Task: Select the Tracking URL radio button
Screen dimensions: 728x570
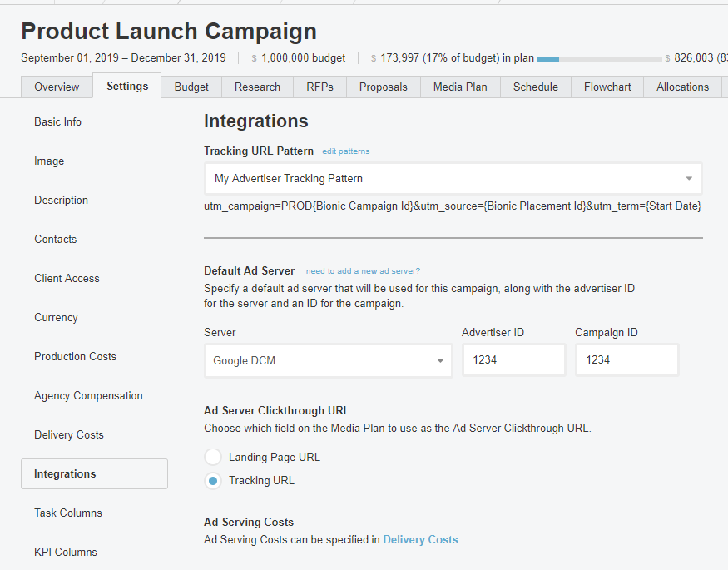Action: pyautogui.click(x=213, y=481)
